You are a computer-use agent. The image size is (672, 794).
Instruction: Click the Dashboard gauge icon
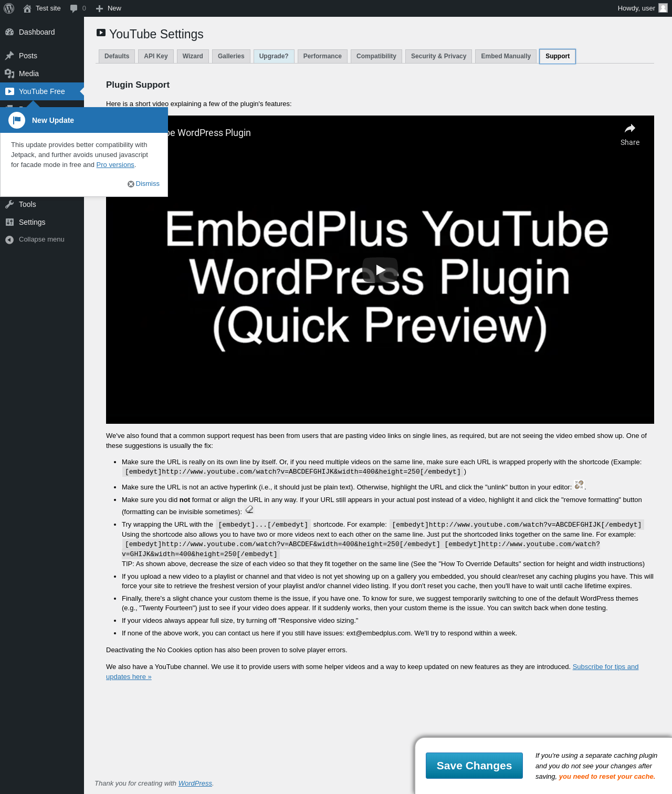[x=9, y=32]
